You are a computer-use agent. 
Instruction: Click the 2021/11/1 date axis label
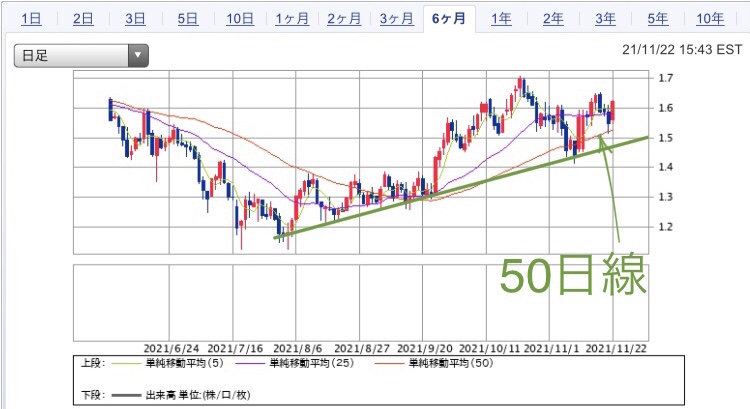pos(551,348)
